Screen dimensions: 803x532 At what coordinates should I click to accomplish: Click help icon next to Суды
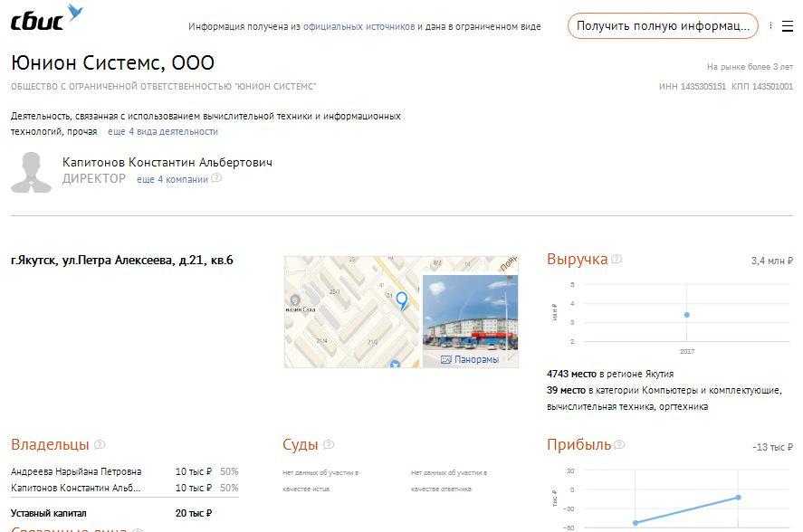coord(329,445)
